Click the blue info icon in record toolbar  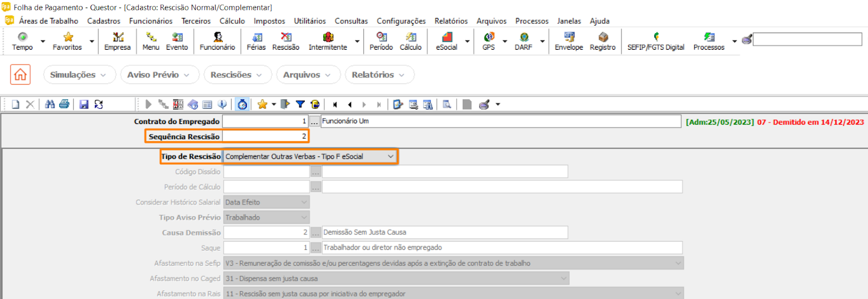point(222,105)
